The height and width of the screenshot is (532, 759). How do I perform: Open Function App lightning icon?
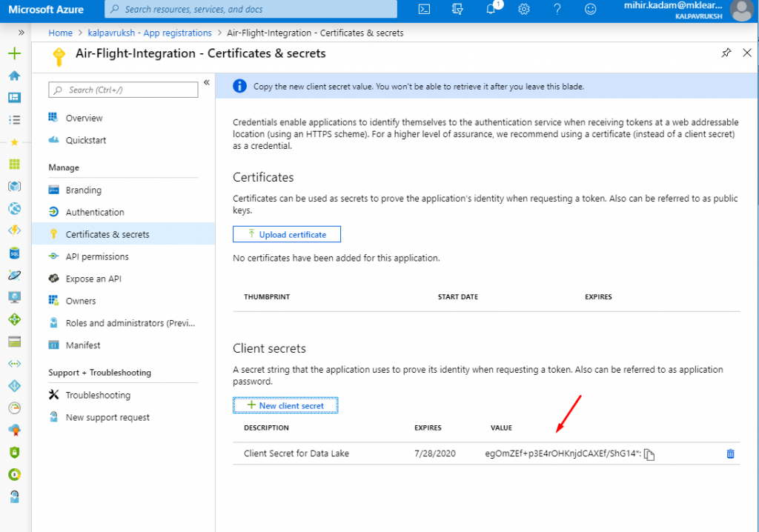pos(15,230)
